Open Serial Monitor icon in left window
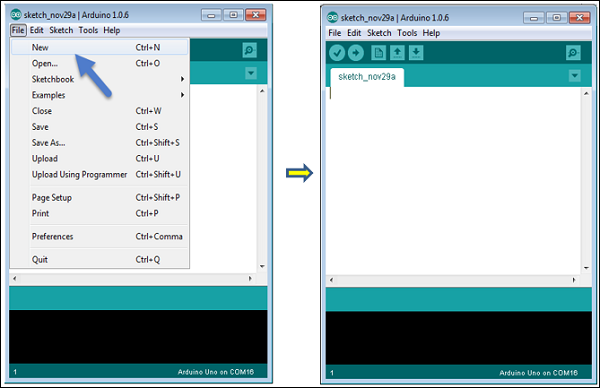 pyautogui.click(x=249, y=50)
